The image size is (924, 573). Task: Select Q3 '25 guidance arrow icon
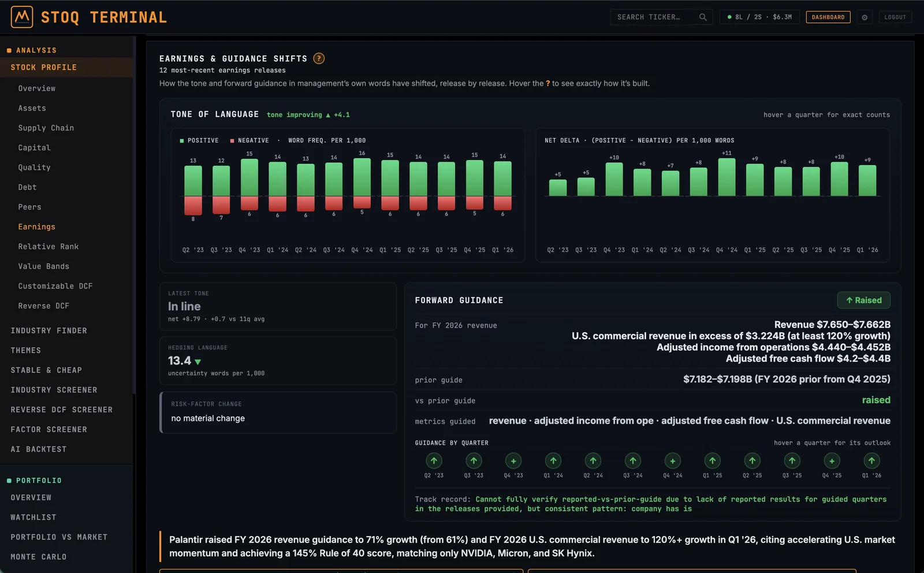pyautogui.click(x=792, y=460)
